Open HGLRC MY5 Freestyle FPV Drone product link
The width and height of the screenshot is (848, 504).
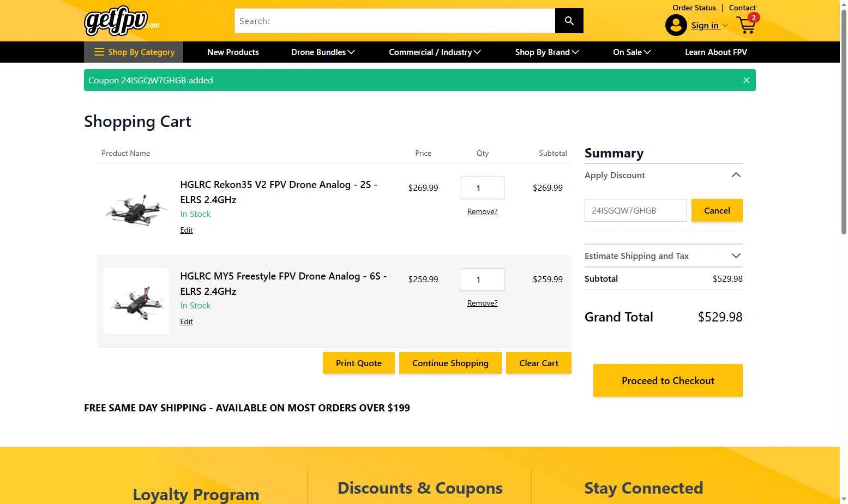point(284,283)
